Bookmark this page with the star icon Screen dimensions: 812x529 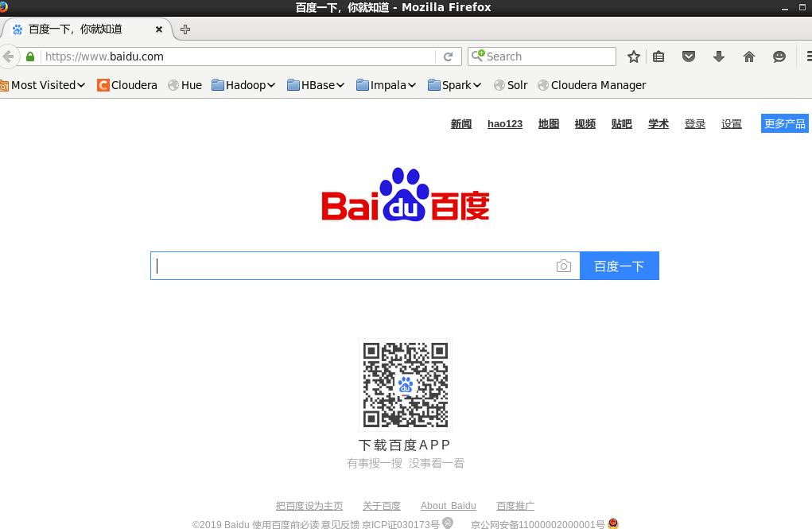633,56
